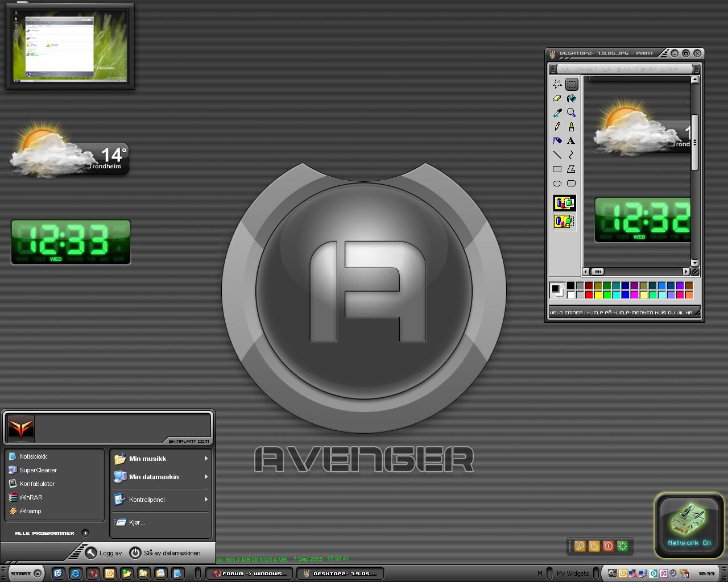728x582 pixels.
Task: Open the orange clock quick launch icon
Action: (109, 573)
